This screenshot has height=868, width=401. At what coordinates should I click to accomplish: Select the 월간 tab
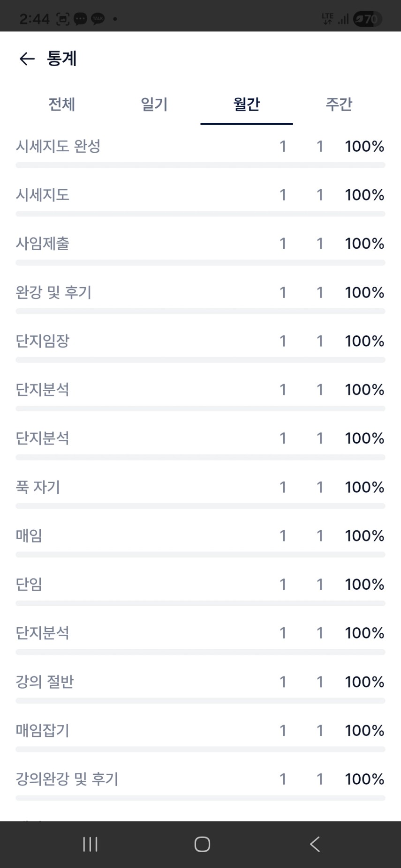click(247, 104)
